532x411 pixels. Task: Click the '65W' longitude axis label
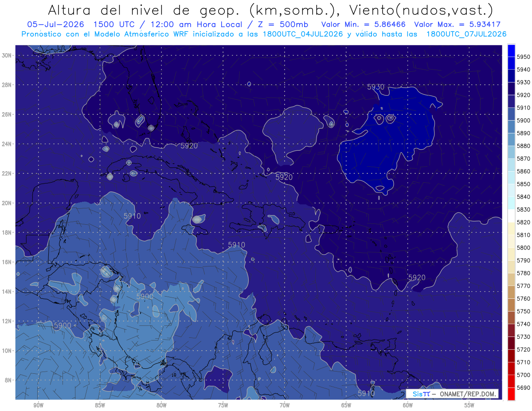346,405
